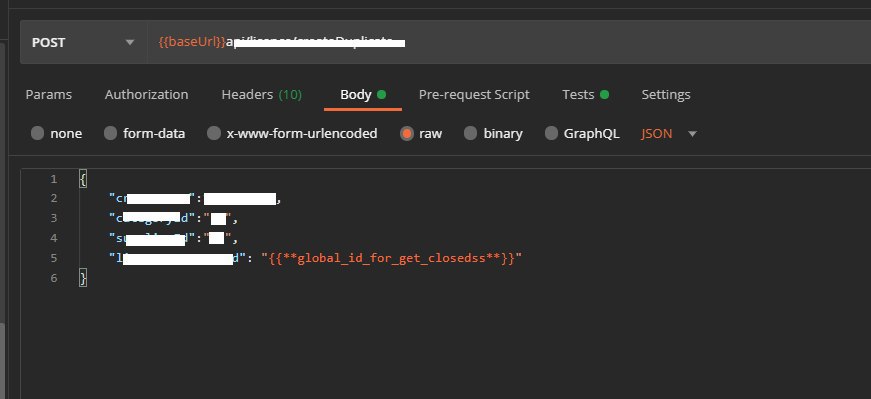
Task: Select the none body type radio
Action: tap(37, 133)
